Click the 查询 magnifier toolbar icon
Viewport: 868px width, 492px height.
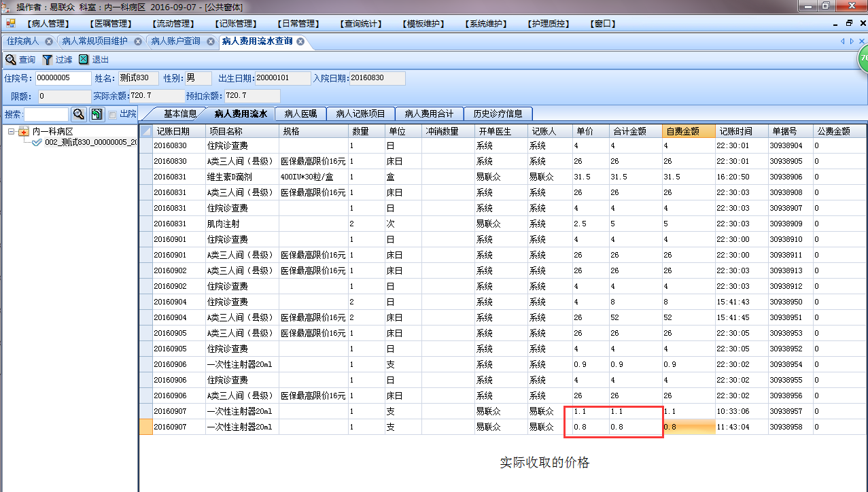[x=10, y=60]
